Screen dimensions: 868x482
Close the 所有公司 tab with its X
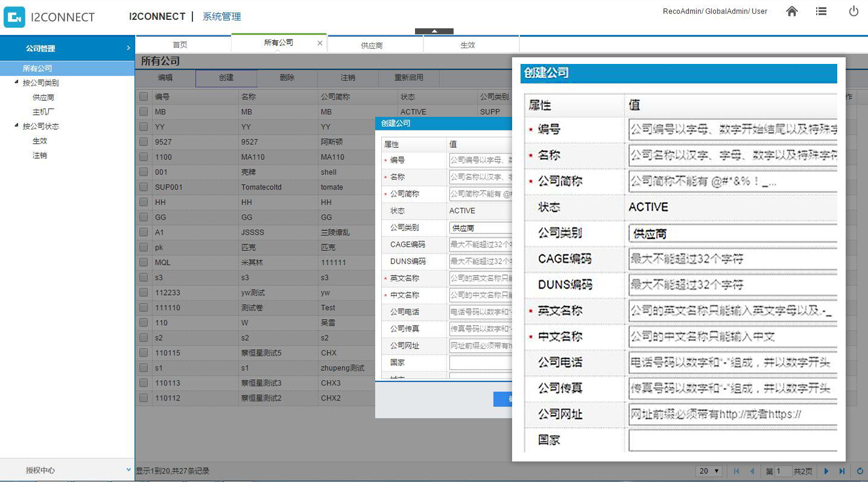320,43
